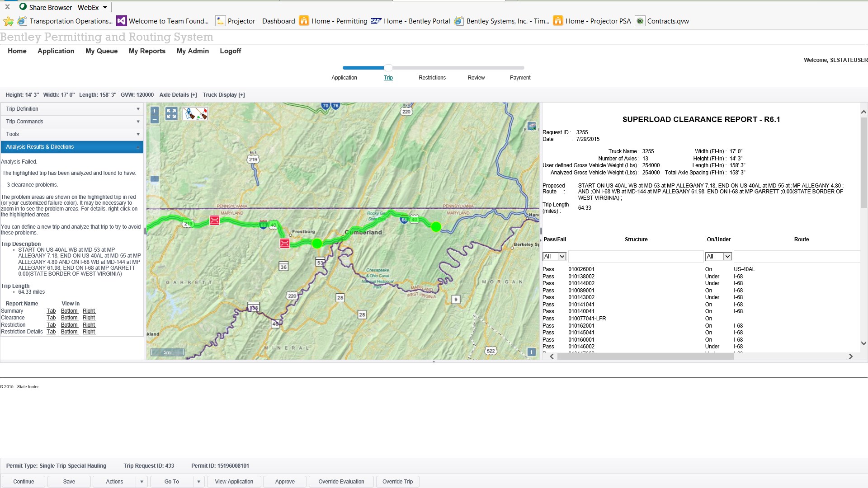Screen dimensions: 868x488
Task: Collapse Analysis Results & Directions panel
Action: [x=137, y=147]
